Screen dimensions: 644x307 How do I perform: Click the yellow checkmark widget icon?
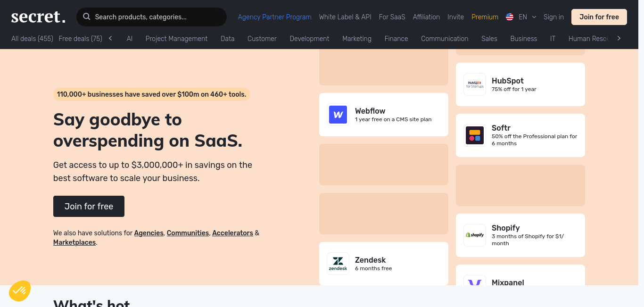click(x=20, y=291)
